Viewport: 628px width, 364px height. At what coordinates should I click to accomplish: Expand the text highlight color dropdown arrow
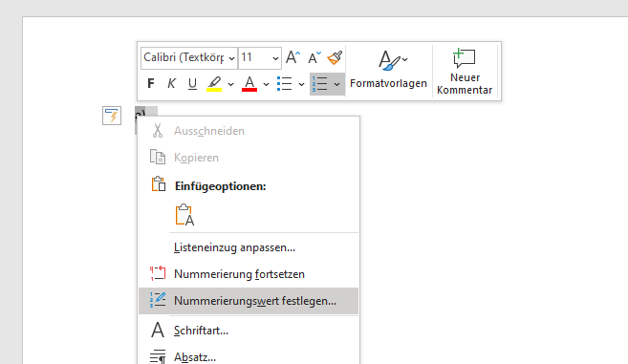[230, 84]
